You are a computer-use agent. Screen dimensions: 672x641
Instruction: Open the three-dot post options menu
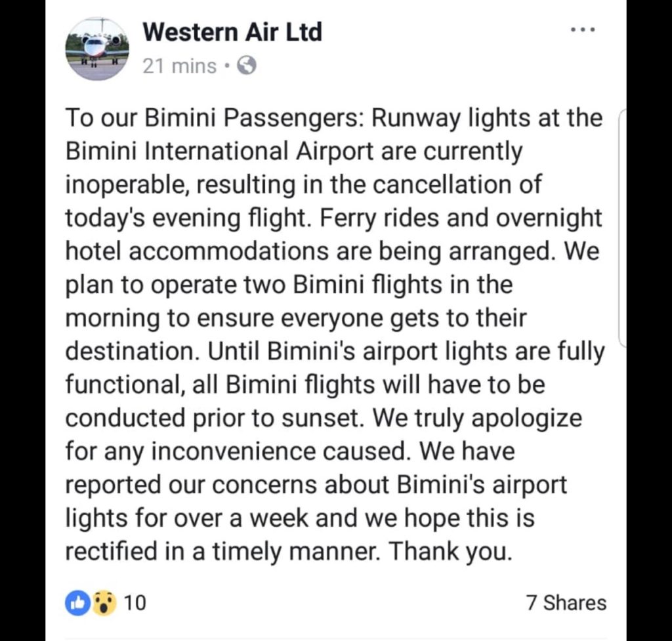(583, 30)
